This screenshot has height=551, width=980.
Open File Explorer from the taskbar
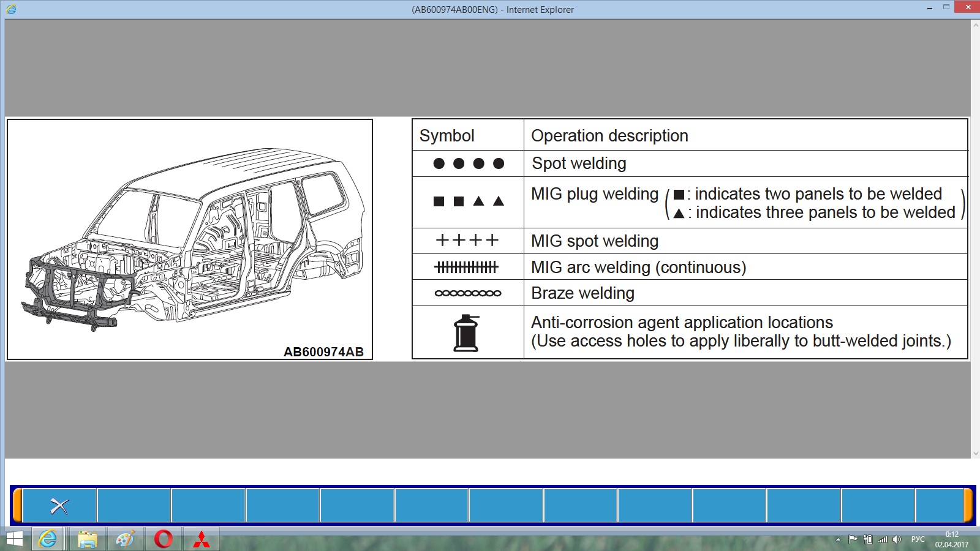pos(87,539)
